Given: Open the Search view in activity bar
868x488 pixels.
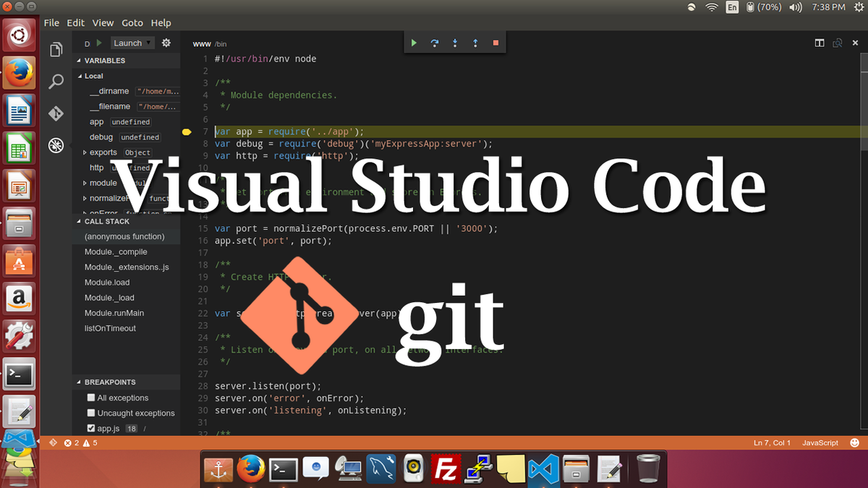Looking at the screenshot, I should [x=56, y=82].
